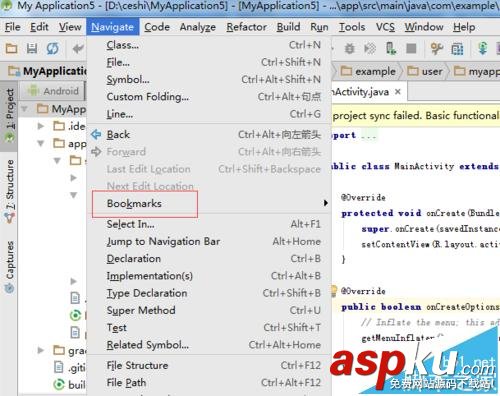500x396 pixels.
Task: Open the Run menu
Action: click(319, 27)
